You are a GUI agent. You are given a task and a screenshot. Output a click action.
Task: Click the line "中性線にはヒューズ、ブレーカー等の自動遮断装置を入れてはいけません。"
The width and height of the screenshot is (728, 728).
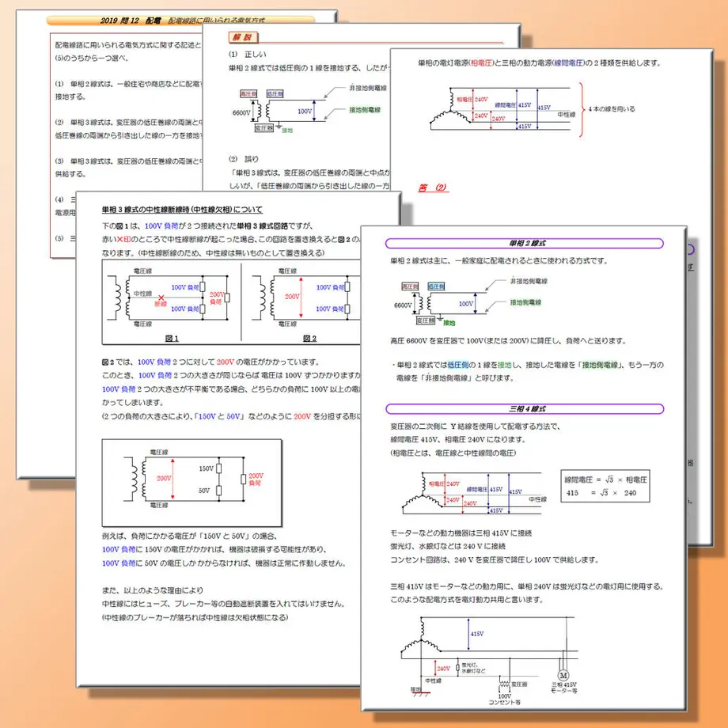(224, 604)
